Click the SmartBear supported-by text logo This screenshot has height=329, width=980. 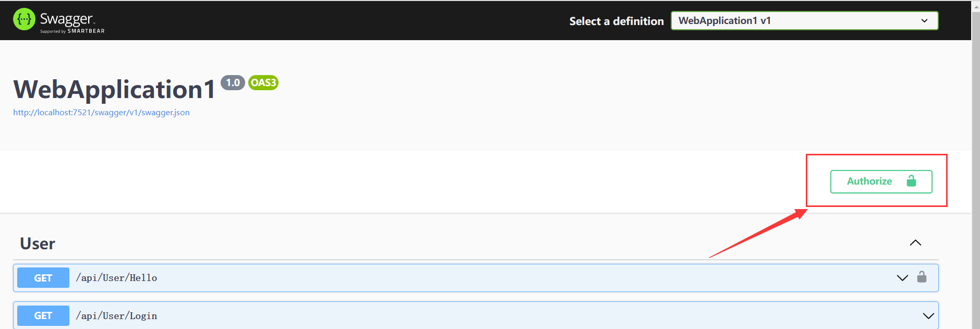[x=72, y=31]
